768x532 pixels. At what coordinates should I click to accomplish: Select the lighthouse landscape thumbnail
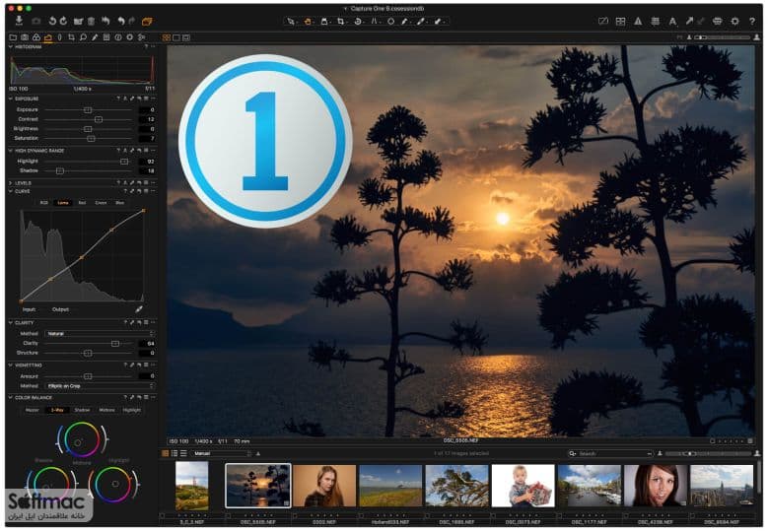pos(192,486)
